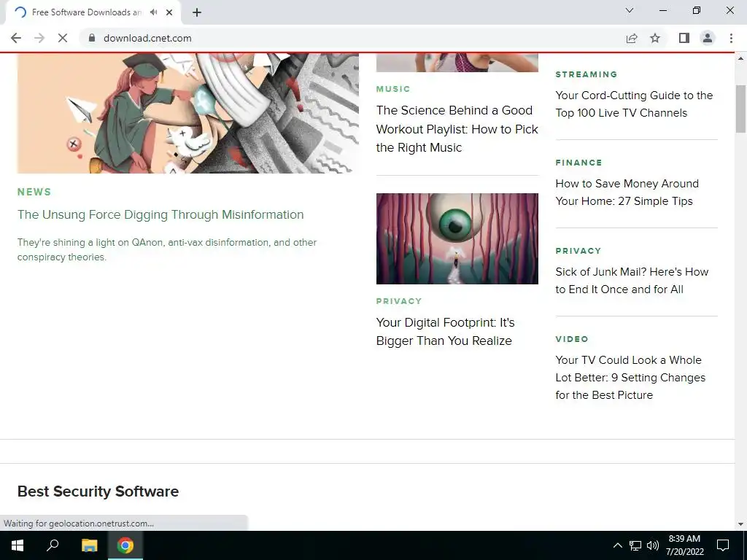Viewport: 747px width, 560px height.
Task: Click the forward navigation arrow
Action: pos(39,38)
